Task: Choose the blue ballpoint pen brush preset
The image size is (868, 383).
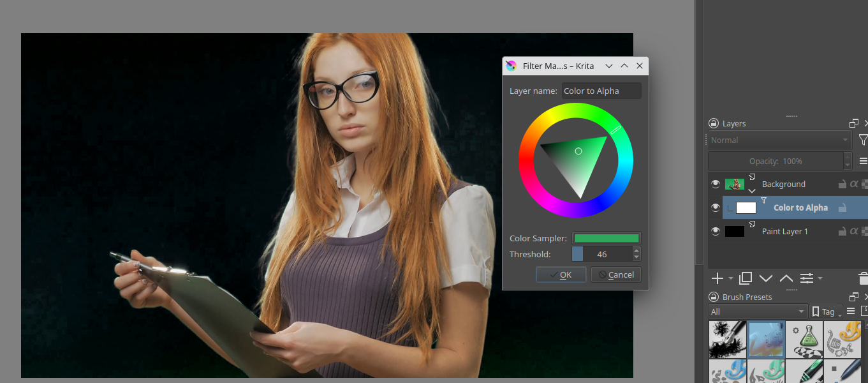Action: (842, 371)
